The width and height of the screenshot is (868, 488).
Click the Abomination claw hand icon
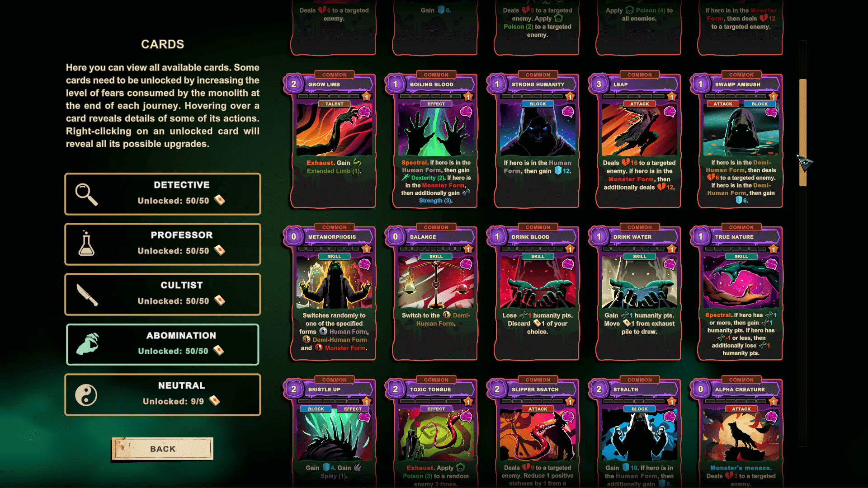click(88, 344)
